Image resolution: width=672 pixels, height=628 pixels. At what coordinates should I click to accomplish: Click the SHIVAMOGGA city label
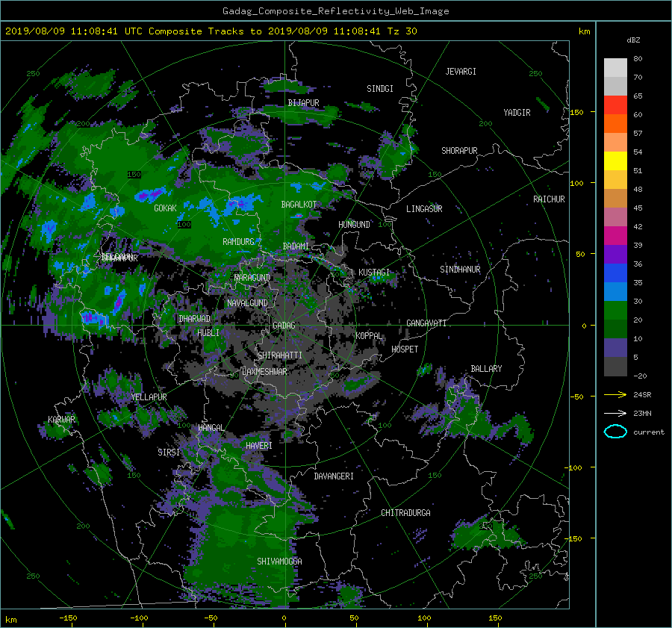click(x=279, y=561)
